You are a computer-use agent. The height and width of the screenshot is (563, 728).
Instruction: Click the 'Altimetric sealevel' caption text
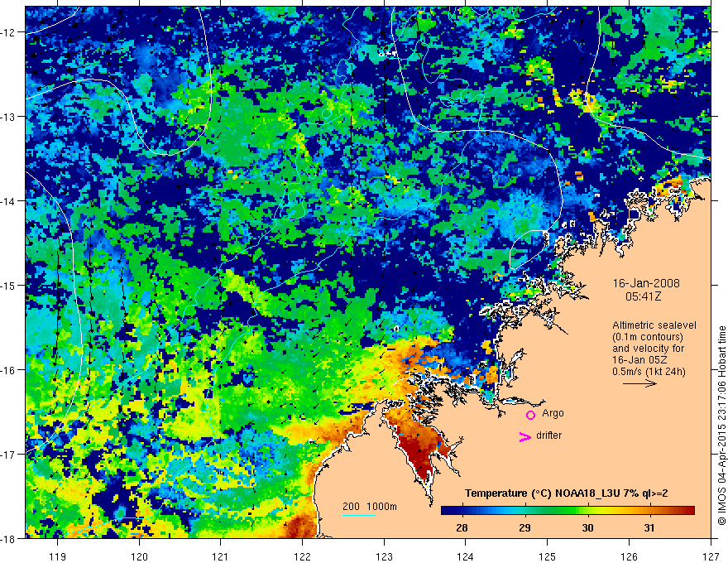coord(654,325)
